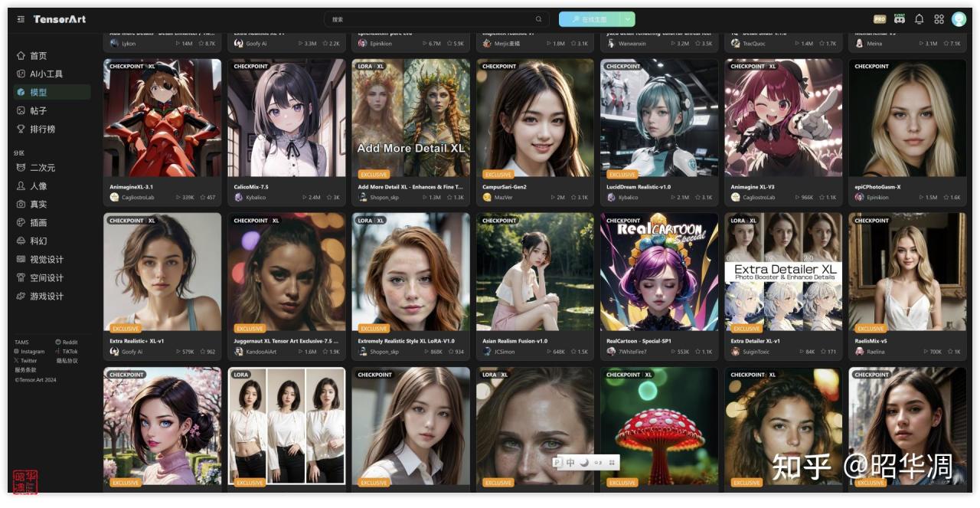The width and height of the screenshot is (980, 508).
Task: Click the MazVer avatar under CampurSari-Gen2
Action: [487, 198]
